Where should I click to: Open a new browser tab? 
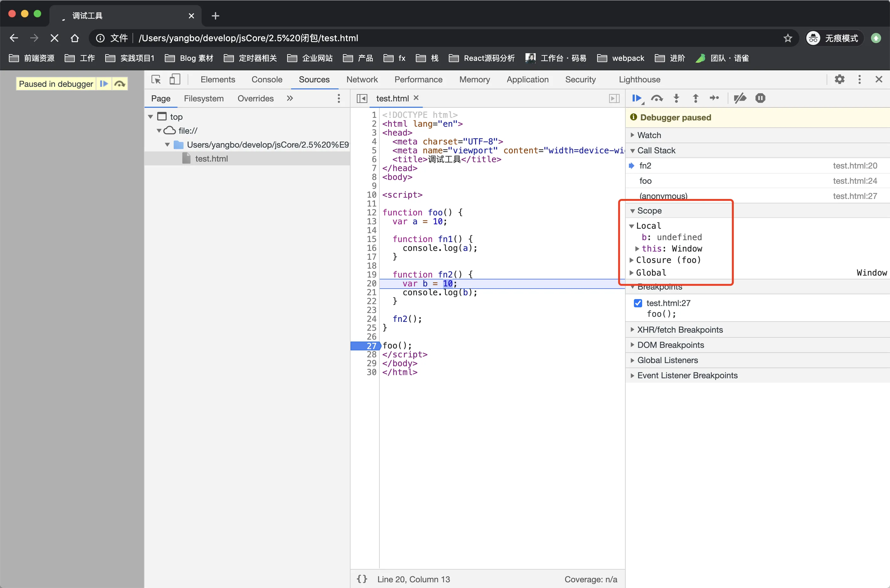click(x=215, y=16)
